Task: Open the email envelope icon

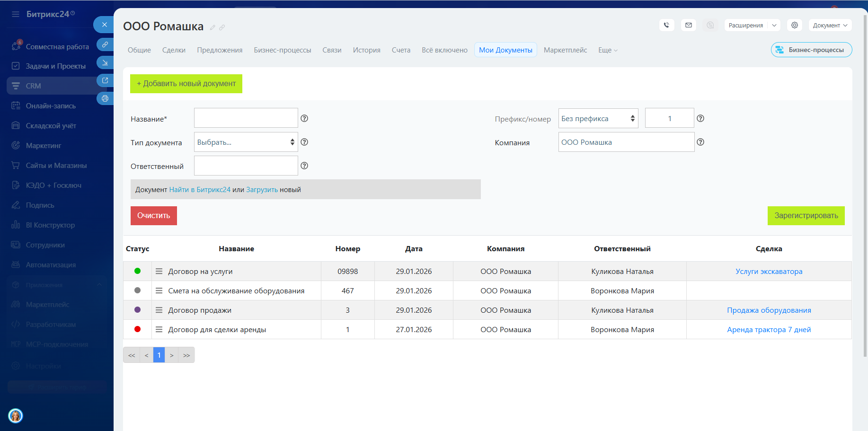Action: [689, 25]
